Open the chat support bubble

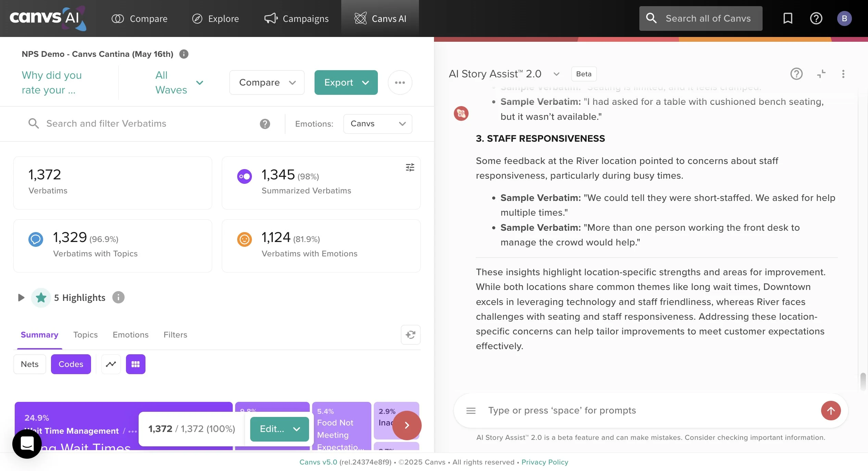click(27, 444)
